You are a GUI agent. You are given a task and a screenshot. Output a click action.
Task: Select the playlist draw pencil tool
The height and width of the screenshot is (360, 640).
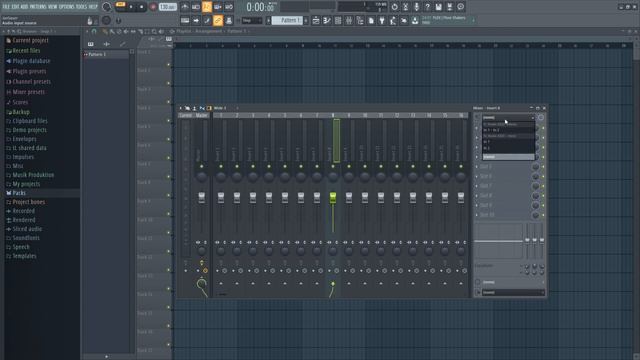(105, 31)
